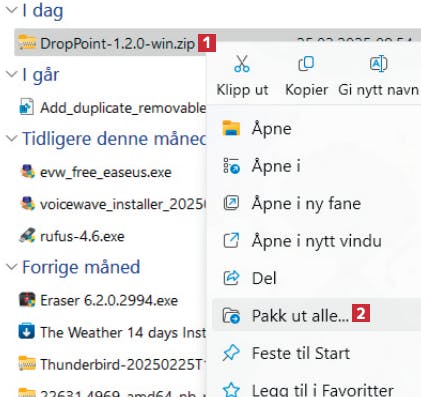Collapse the I går group
The image size is (421, 397).
click(12, 74)
